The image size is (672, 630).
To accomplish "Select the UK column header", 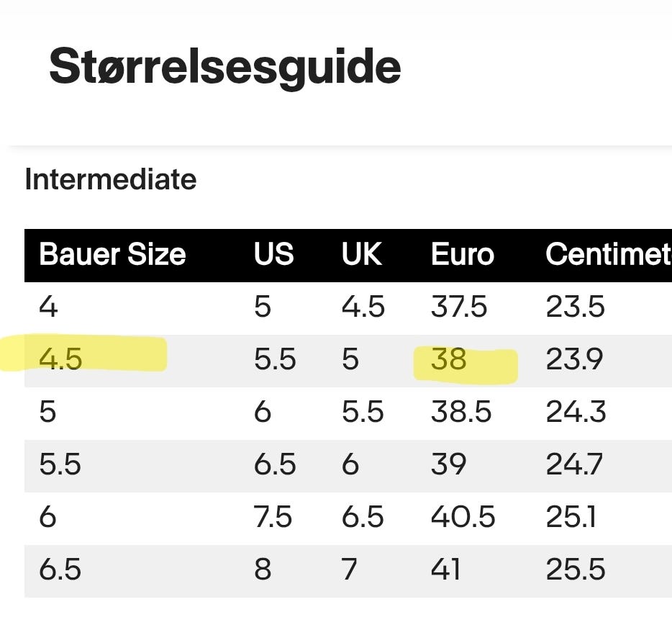I will 362,254.
